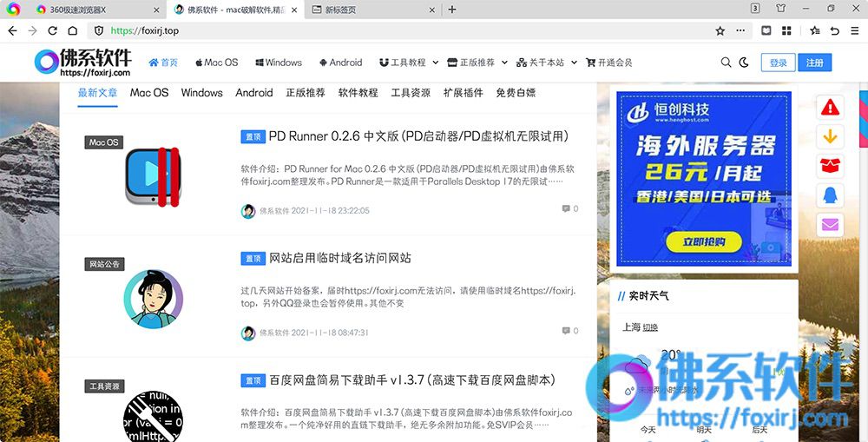Select the 软件教程 category tab

tap(358, 93)
